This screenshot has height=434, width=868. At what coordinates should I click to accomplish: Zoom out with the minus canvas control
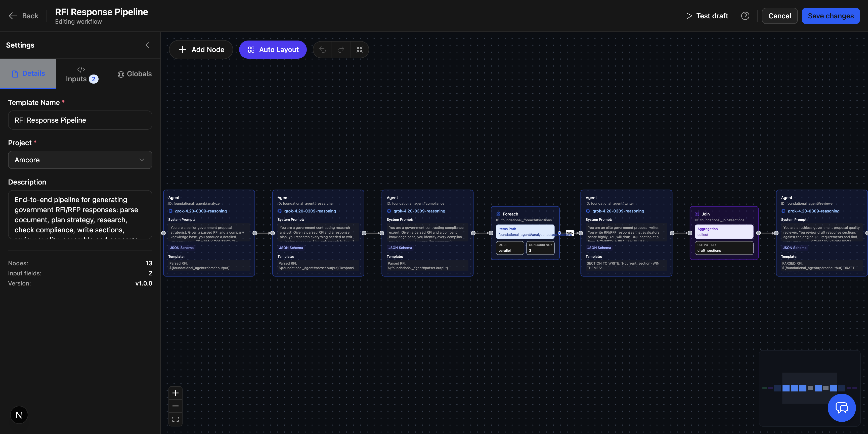point(175,406)
